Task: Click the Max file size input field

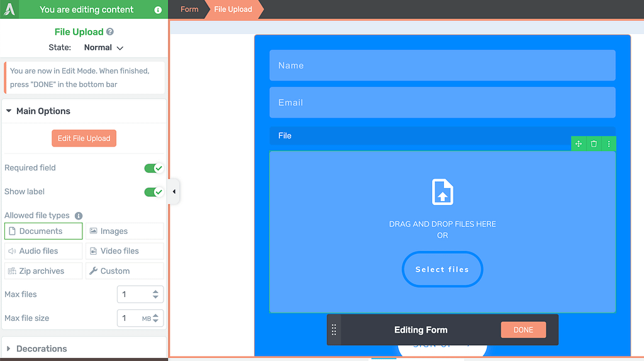Action: point(140,318)
